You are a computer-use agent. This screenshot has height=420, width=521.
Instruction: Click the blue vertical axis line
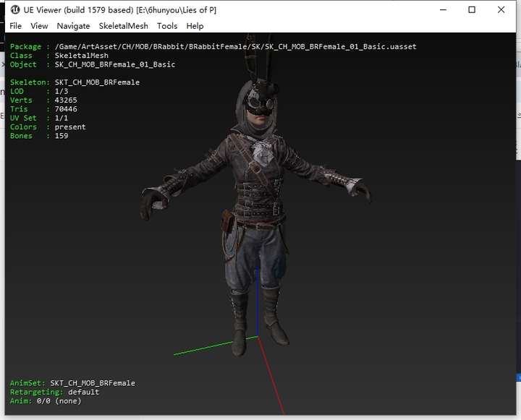coord(258,302)
